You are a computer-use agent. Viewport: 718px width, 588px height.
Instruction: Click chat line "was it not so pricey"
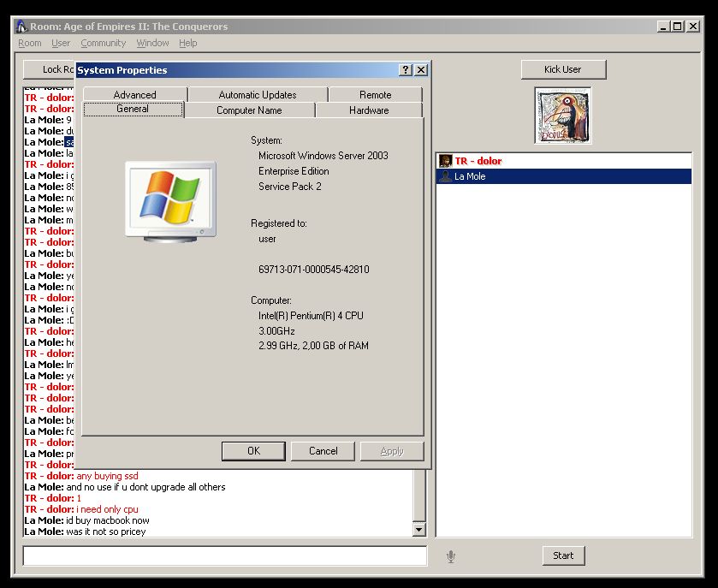coord(106,532)
